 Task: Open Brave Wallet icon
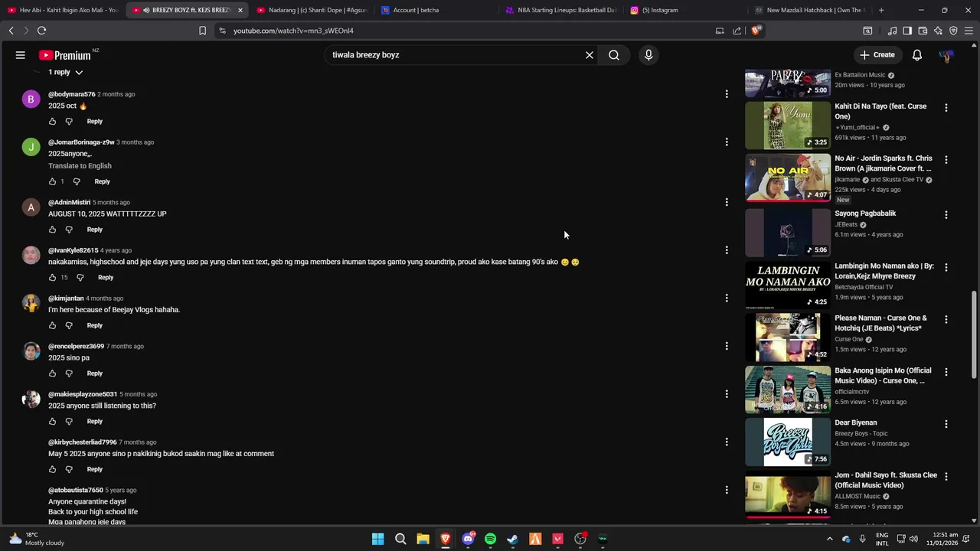coord(923,31)
